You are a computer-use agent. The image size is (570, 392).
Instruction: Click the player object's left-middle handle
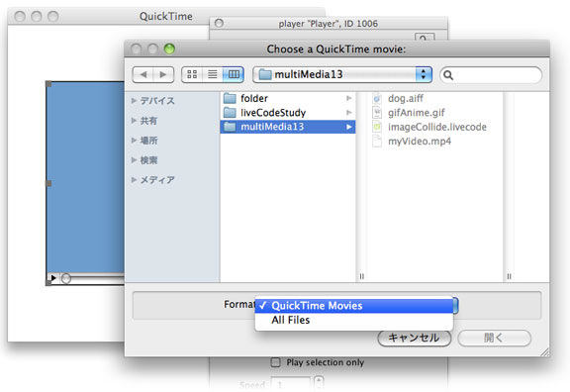pyautogui.click(x=48, y=184)
